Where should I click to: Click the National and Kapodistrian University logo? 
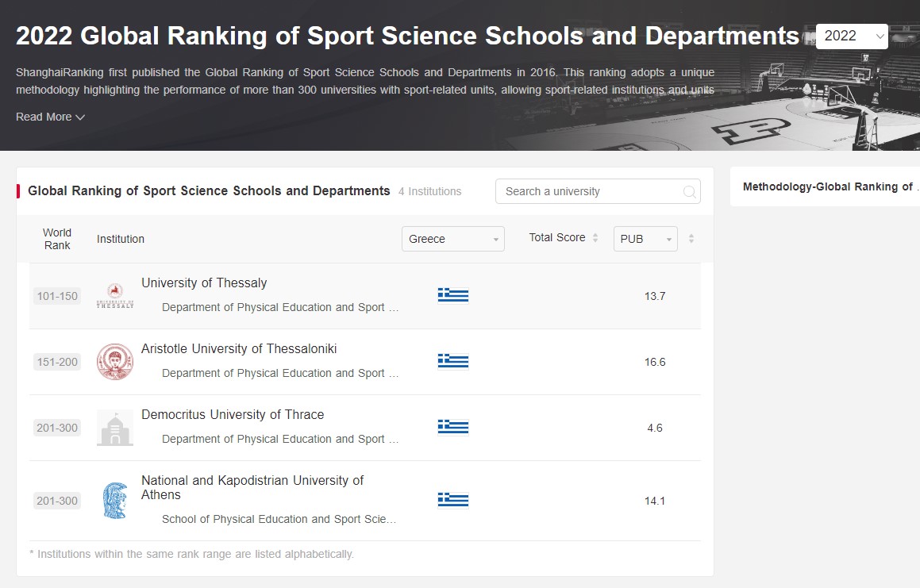pyautogui.click(x=115, y=501)
